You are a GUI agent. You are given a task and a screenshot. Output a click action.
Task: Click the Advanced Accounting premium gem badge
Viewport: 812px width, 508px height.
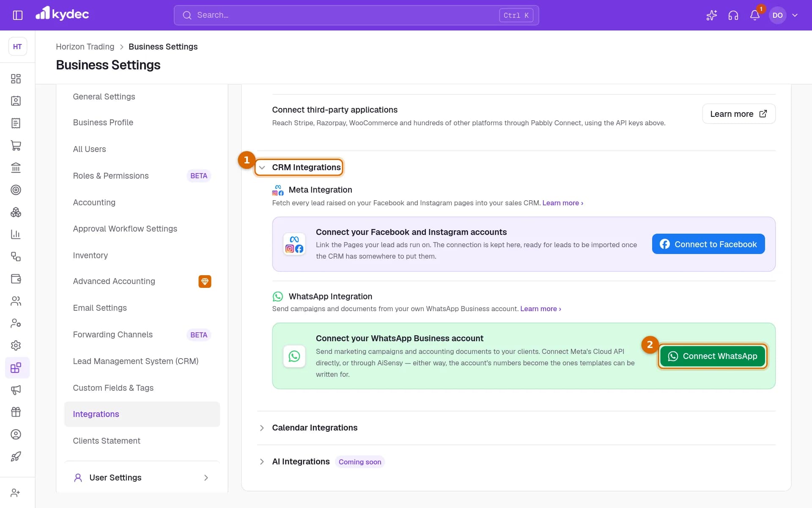coord(205,282)
